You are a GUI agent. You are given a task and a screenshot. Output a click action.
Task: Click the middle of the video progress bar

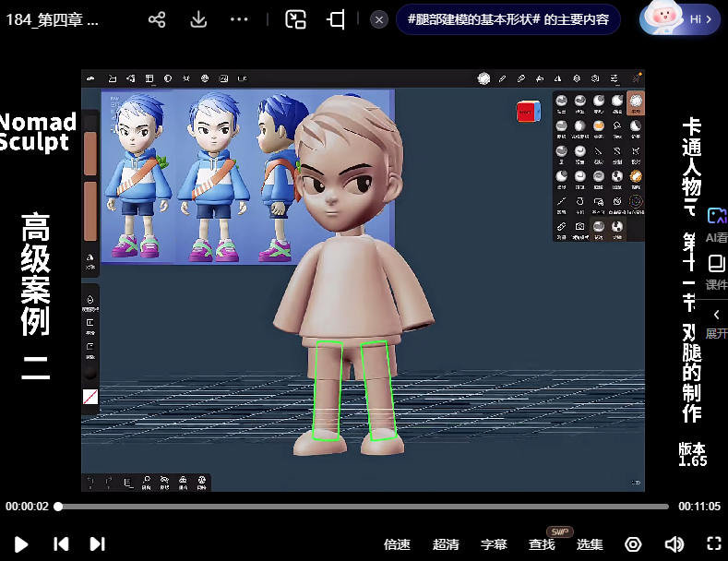[x=364, y=507]
